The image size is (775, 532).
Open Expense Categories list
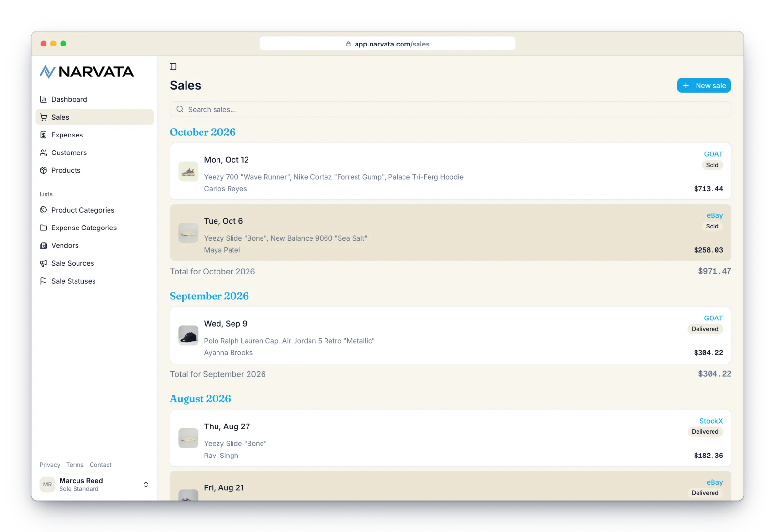(94, 228)
